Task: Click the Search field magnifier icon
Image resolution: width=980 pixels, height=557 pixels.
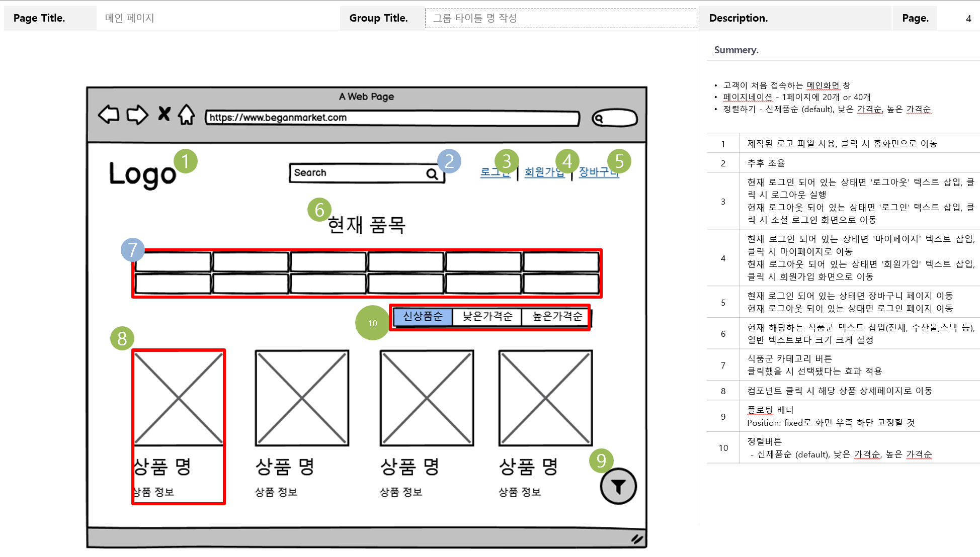Action: 432,174
